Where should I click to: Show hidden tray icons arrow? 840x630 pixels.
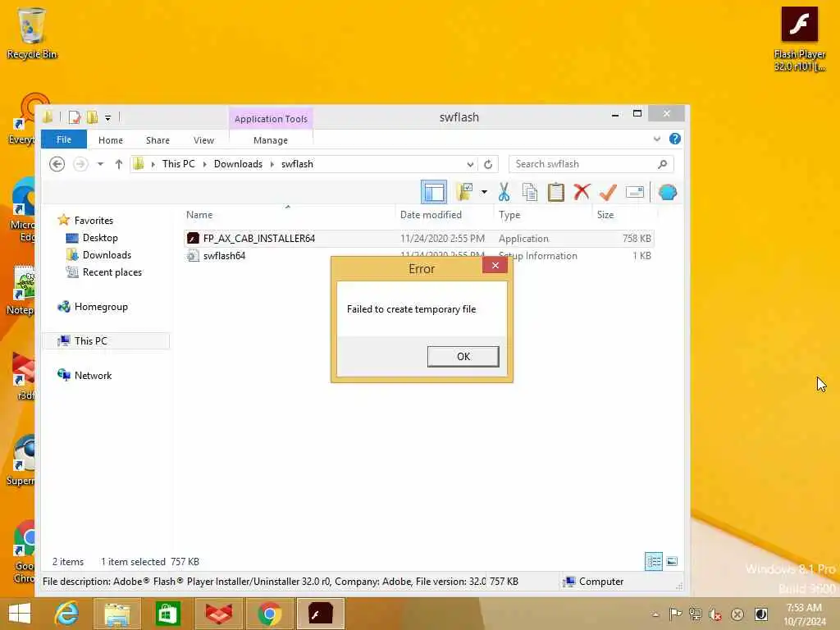655,614
